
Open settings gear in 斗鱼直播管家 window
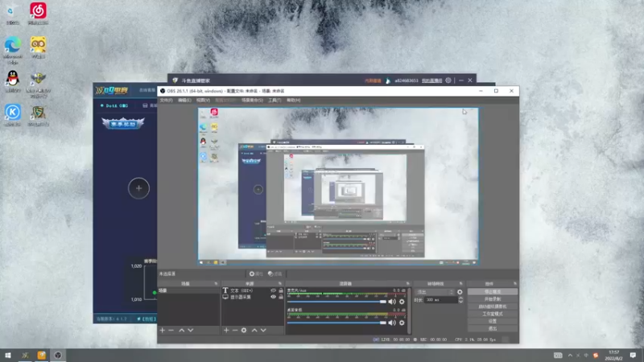point(448,80)
